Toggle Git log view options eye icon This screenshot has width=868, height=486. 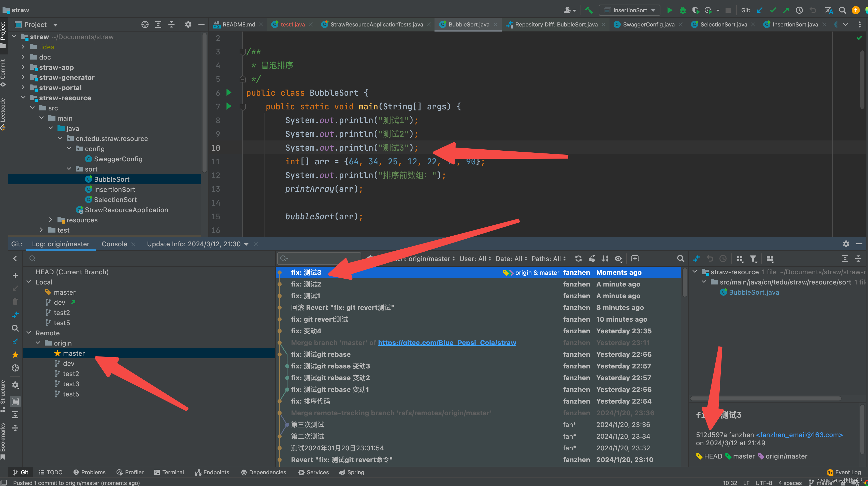618,259
